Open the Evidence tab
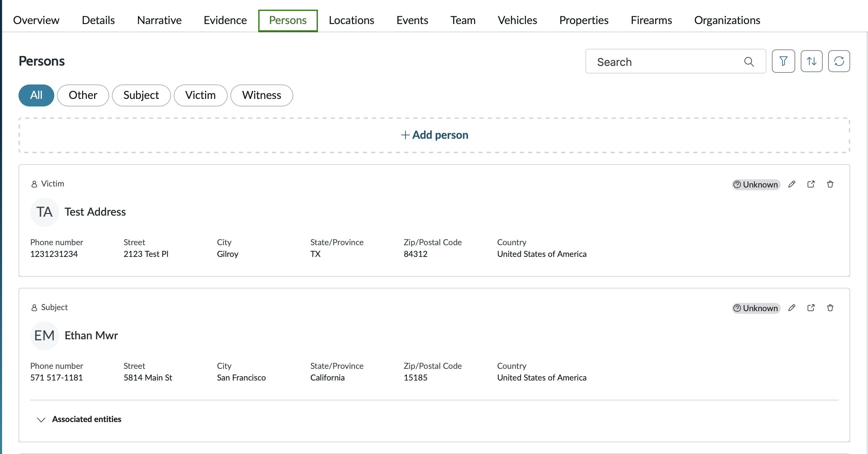The height and width of the screenshot is (454, 868). click(x=225, y=20)
